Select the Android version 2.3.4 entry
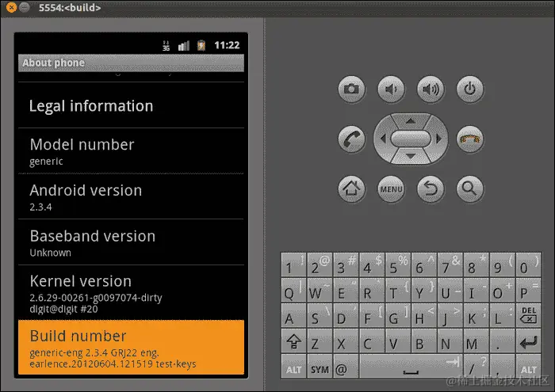Viewport: 555px width, 392px height. pos(131,196)
